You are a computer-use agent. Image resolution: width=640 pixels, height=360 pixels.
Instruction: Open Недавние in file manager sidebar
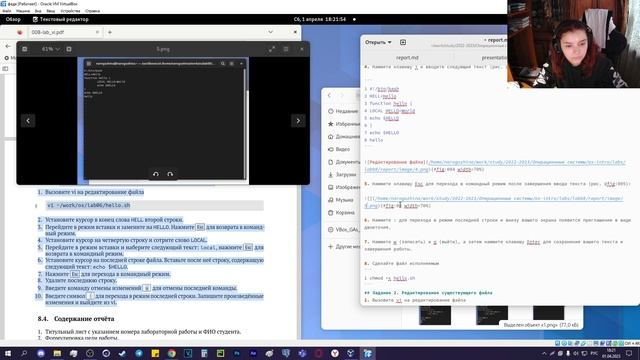(343, 111)
